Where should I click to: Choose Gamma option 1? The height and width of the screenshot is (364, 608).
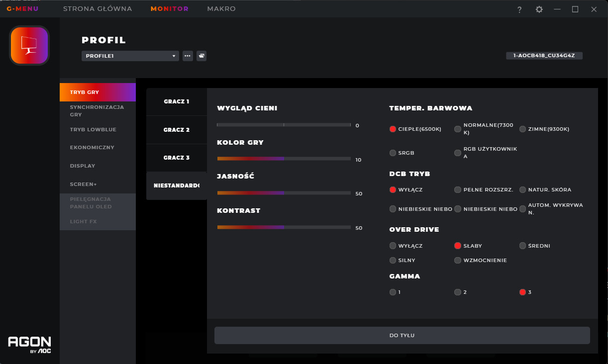[393, 292]
